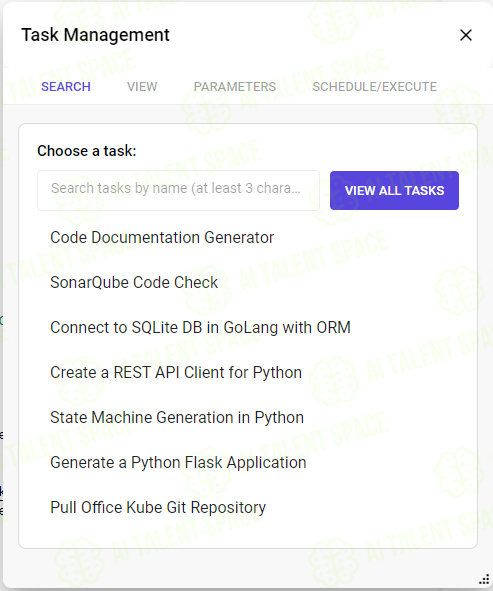The image size is (493, 591).
Task: Click empty space below the task list
Action: coord(248,533)
